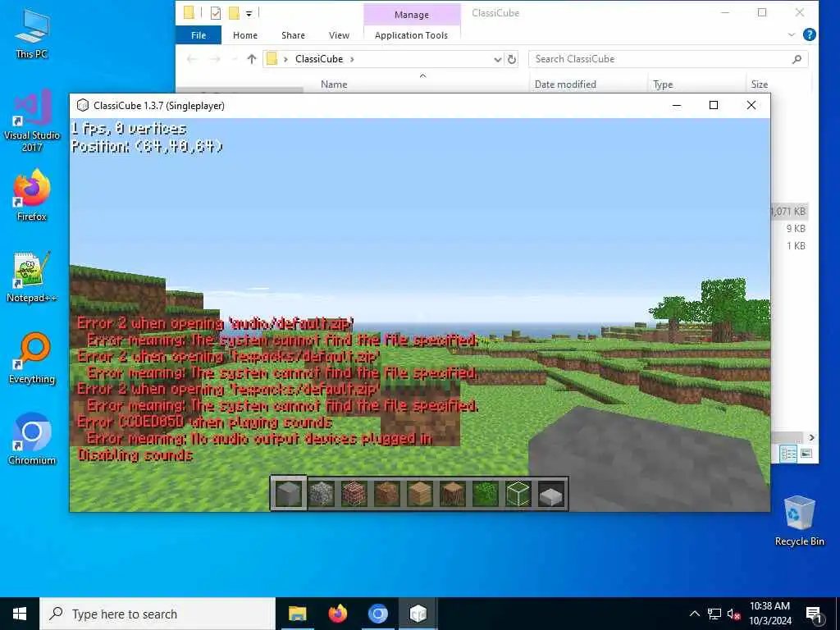The width and height of the screenshot is (840, 630).
Task: Select the leaves block in the hotbar
Action: [x=486, y=493]
